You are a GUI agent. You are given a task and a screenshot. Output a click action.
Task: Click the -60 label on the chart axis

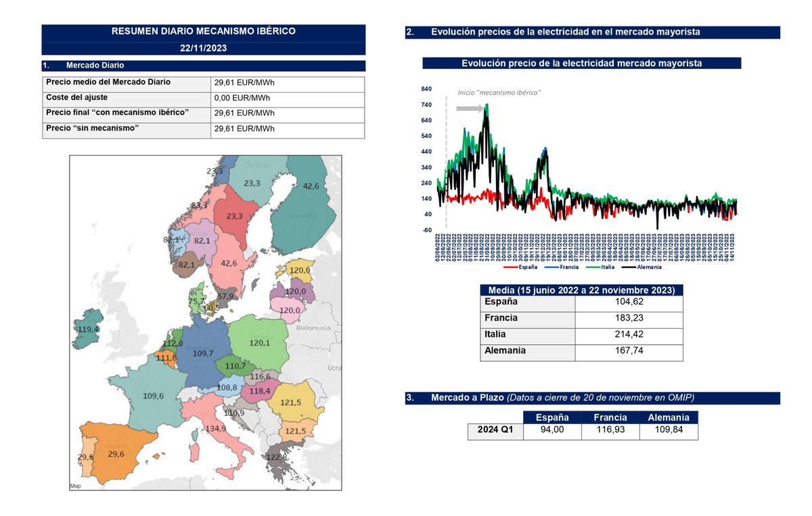(426, 230)
